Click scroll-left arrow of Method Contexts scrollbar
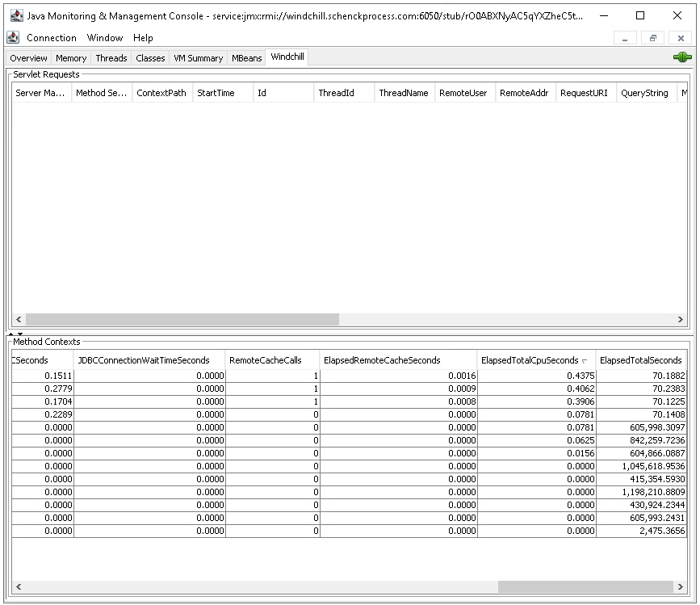Image resolution: width=700 pixels, height=605 pixels. tap(18, 586)
